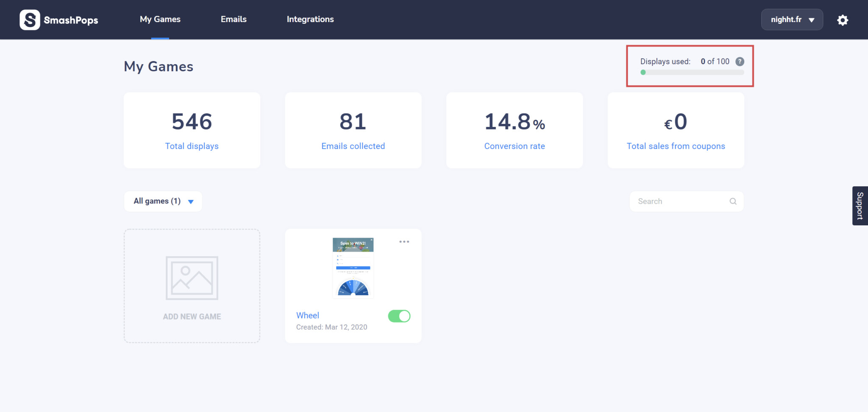Click the ADD NEW GAME button

coord(192,316)
